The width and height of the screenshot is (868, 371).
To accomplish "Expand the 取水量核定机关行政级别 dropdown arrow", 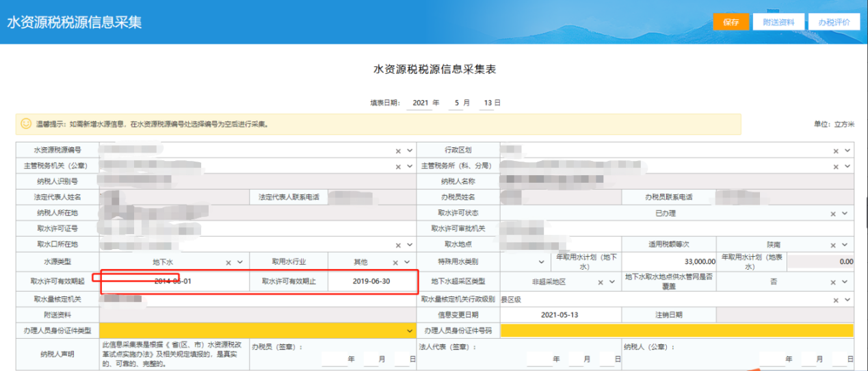I will [x=847, y=299].
